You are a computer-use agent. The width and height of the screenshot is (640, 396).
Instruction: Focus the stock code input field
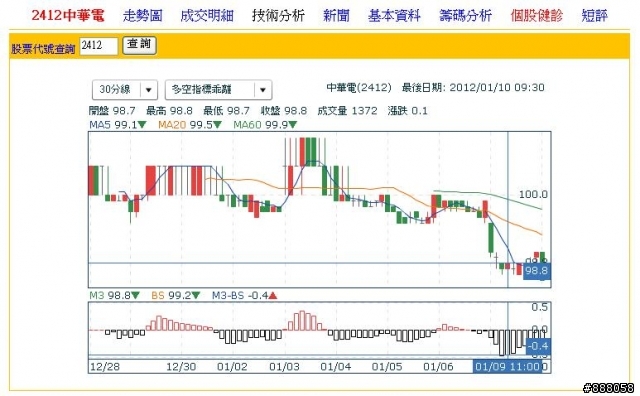point(99,46)
